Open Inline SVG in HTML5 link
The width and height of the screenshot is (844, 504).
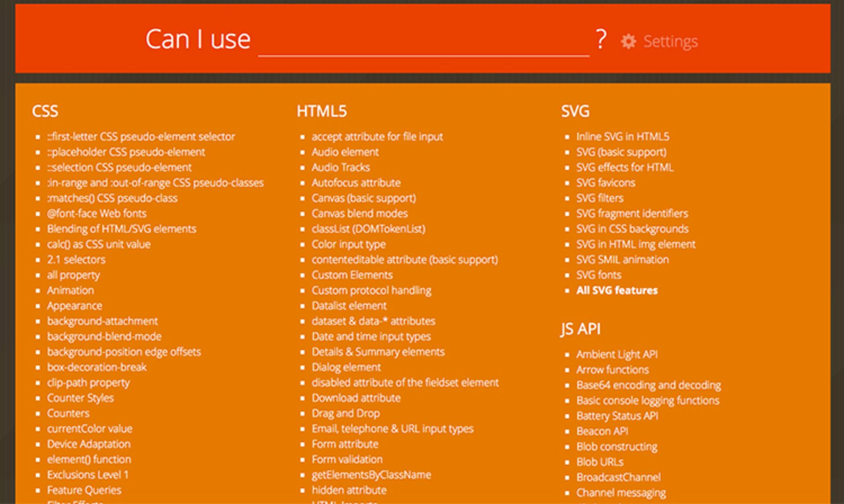tap(623, 137)
